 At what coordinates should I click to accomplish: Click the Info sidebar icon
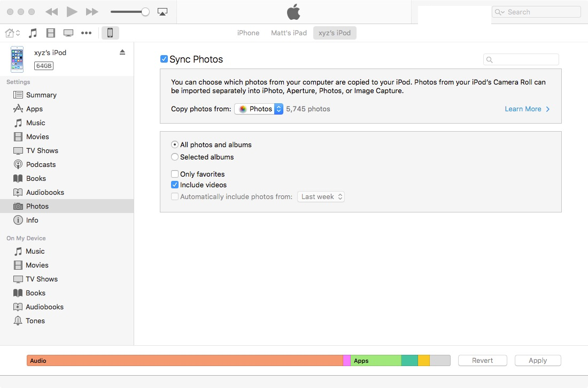18,220
